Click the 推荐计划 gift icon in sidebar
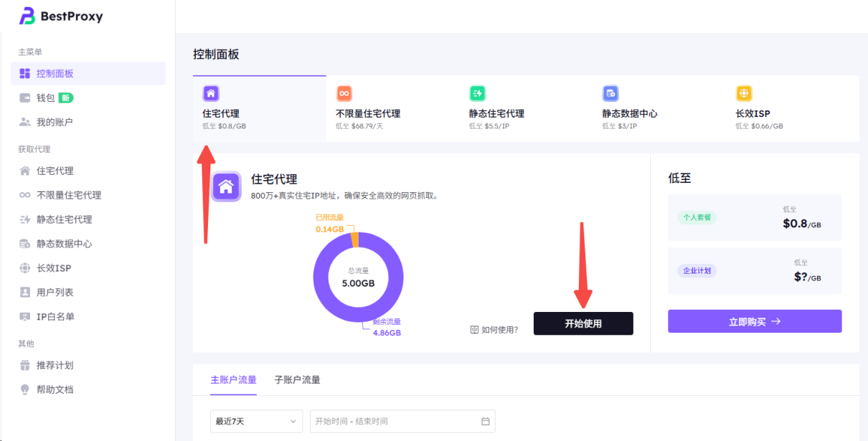Image resolution: width=868 pixels, height=441 pixels. pyautogui.click(x=25, y=365)
